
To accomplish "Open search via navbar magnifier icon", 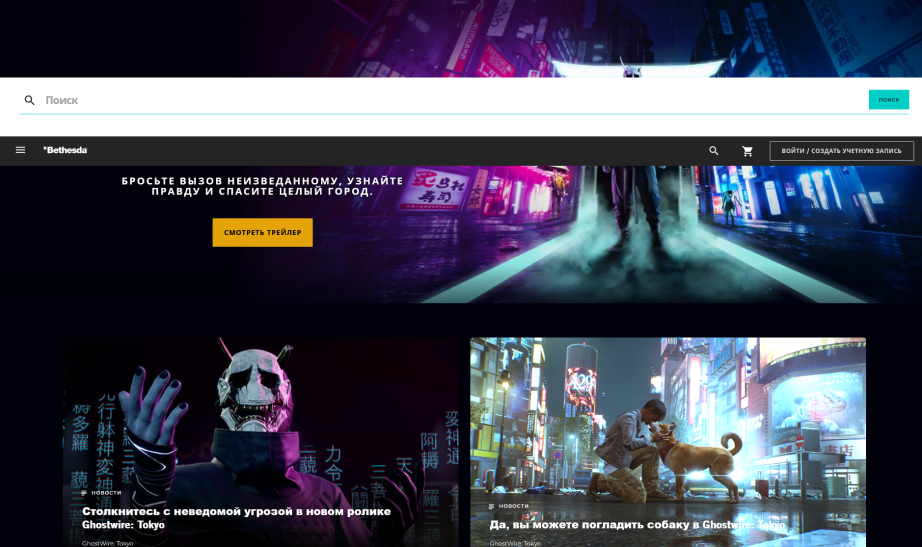I will (713, 151).
